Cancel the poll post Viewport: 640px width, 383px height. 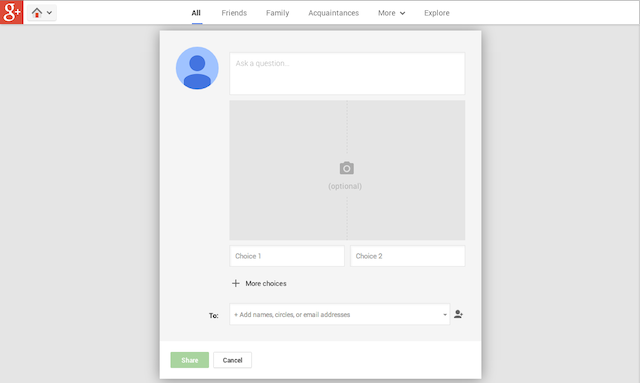[232, 360]
